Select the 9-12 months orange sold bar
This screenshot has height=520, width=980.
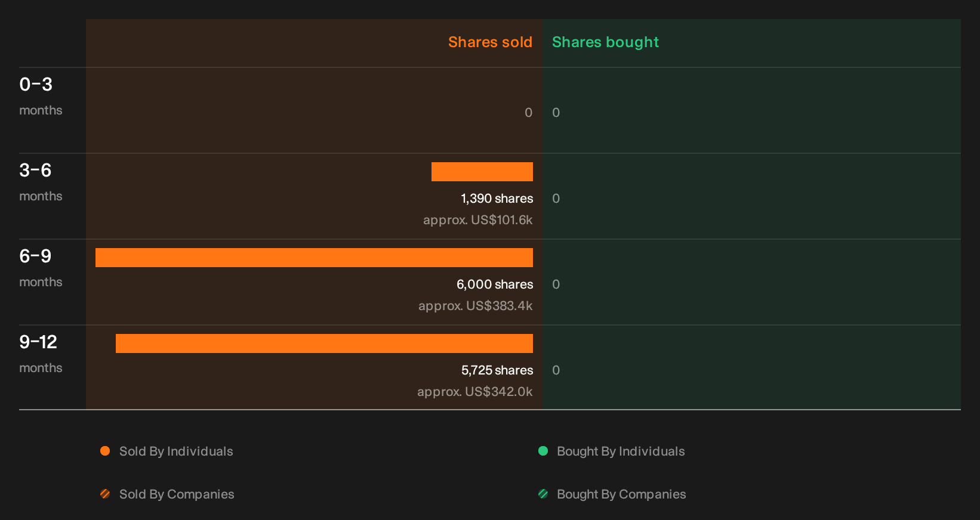(x=324, y=343)
